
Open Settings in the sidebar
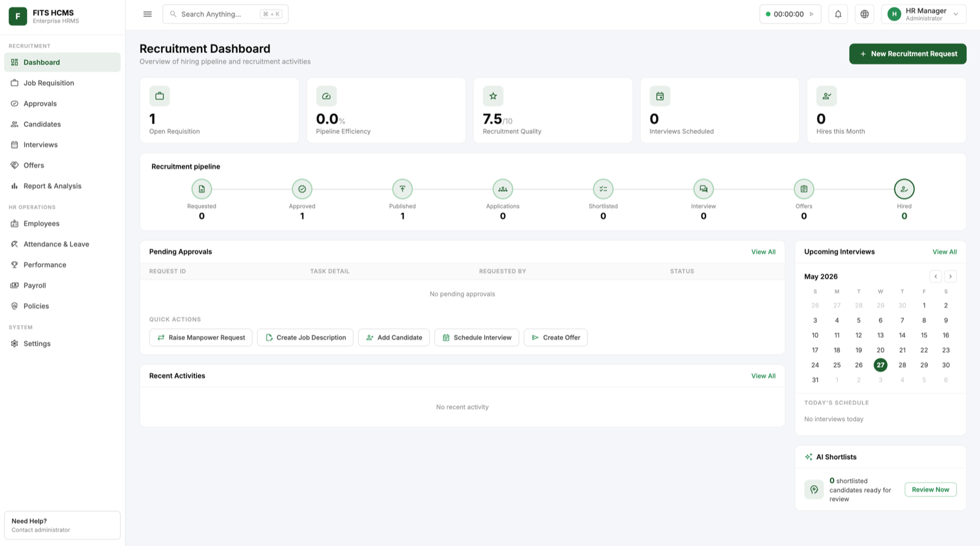[62, 344]
